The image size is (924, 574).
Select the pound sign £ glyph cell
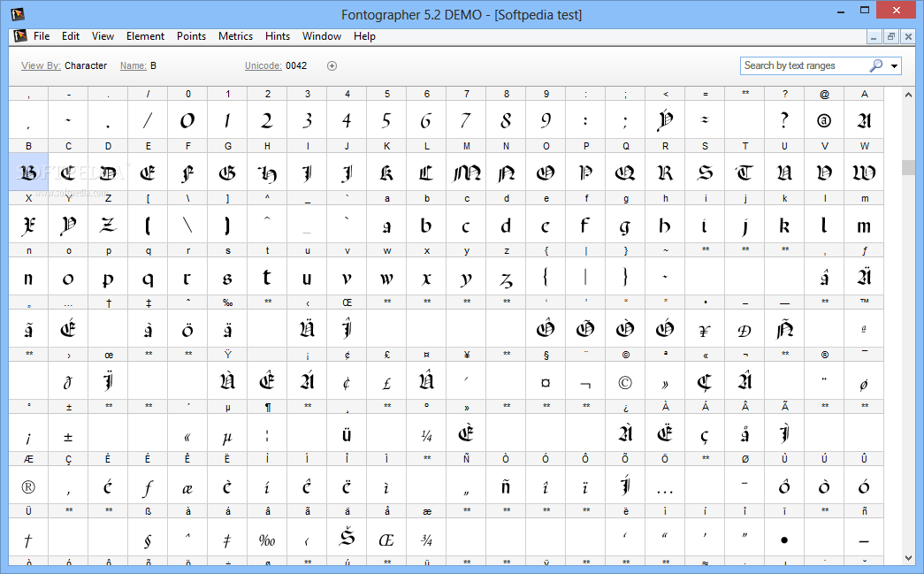[386, 382]
